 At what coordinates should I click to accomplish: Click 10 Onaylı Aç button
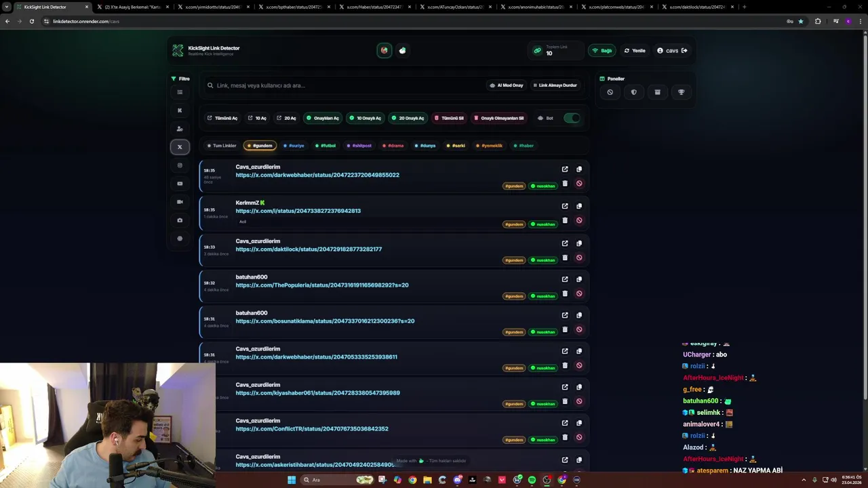click(365, 118)
